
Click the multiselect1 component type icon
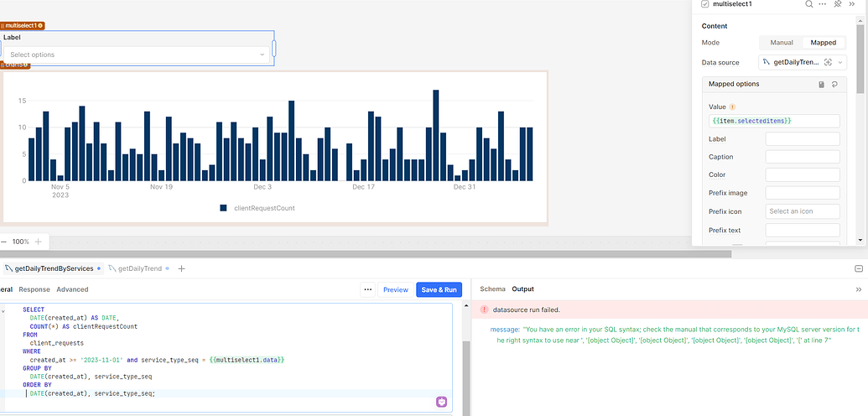(704, 4)
